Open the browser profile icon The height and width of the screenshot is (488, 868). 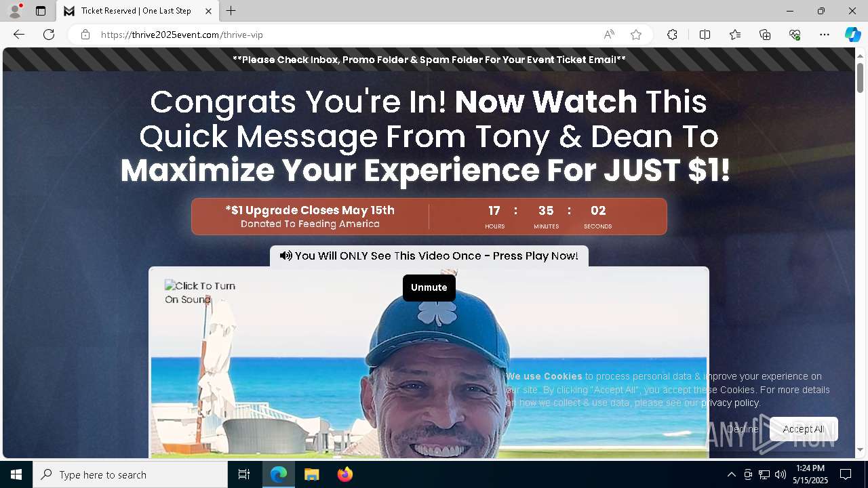pos(15,11)
